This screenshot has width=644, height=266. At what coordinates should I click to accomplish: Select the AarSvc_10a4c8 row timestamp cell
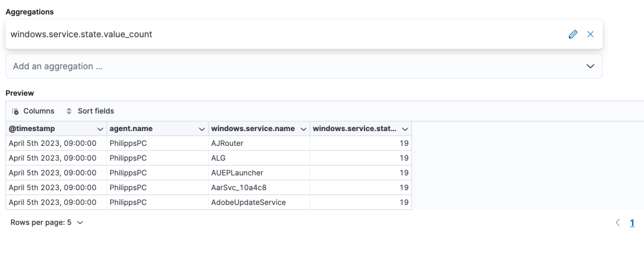pos(53,188)
